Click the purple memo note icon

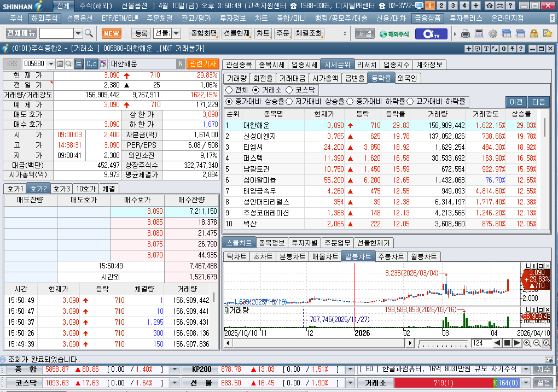coord(103,63)
